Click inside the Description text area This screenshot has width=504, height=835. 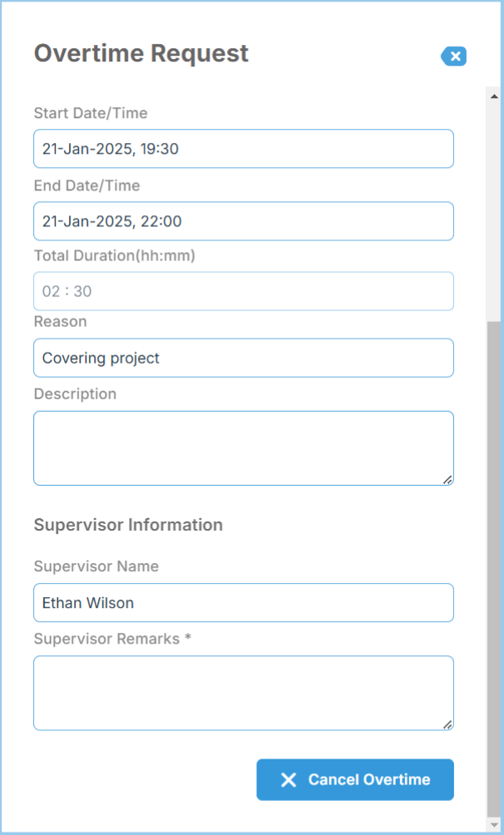pyautogui.click(x=244, y=447)
